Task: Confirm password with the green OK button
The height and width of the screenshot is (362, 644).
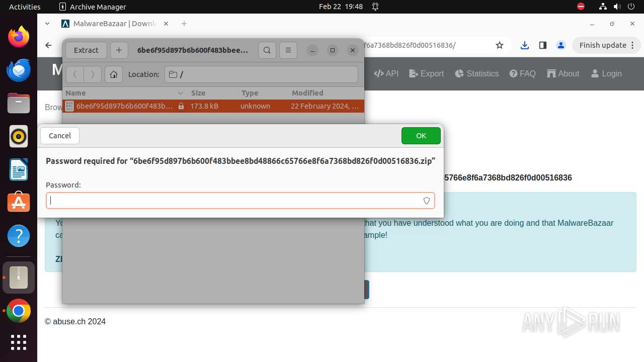Action: (421, 136)
